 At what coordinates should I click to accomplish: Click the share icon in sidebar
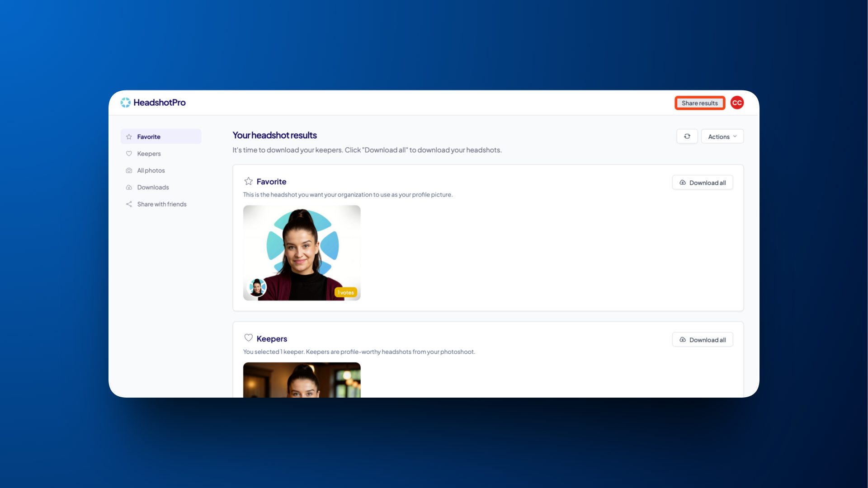(129, 204)
